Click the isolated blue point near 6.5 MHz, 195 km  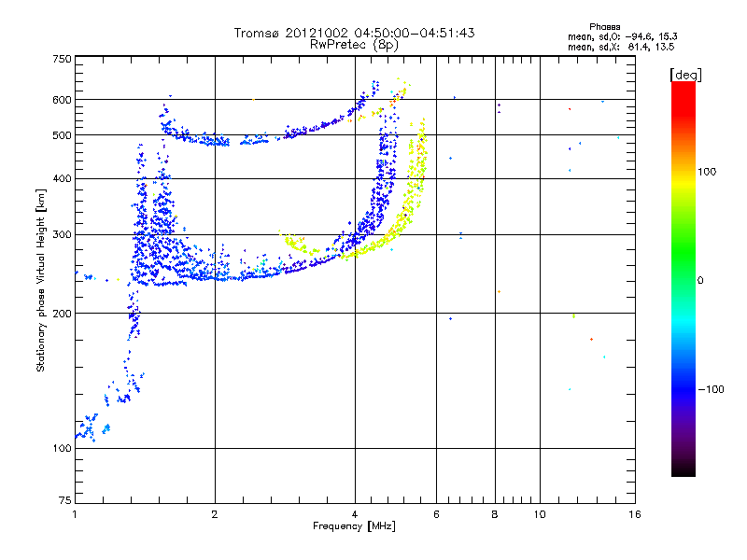point(450,318)
